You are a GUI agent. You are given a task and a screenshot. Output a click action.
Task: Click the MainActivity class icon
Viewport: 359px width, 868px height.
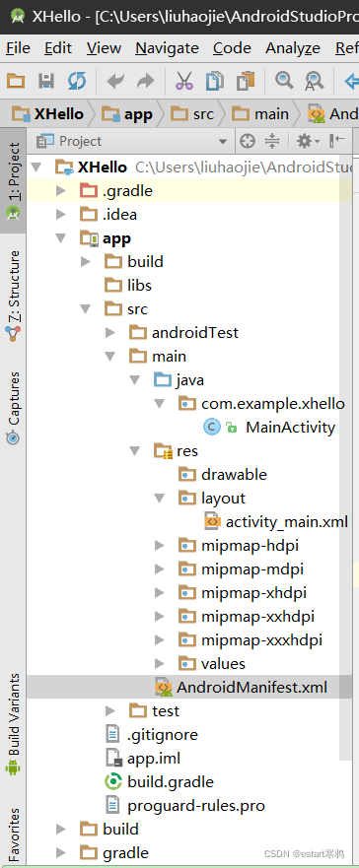(x=212, y=427)
